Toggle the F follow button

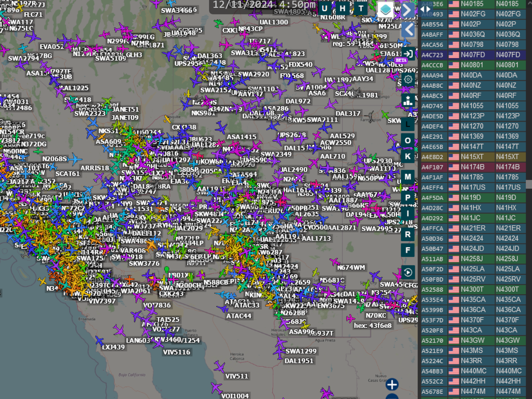point(408,250)
